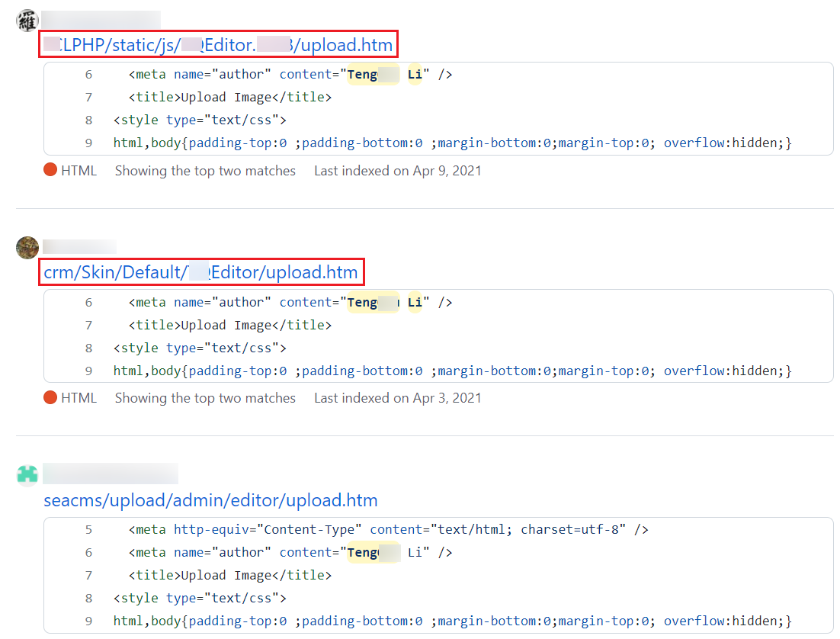Click the "Last indexed on Apr 3, 2021" text
The width and height of the screenshot is (840, 639).
[397, 398]
